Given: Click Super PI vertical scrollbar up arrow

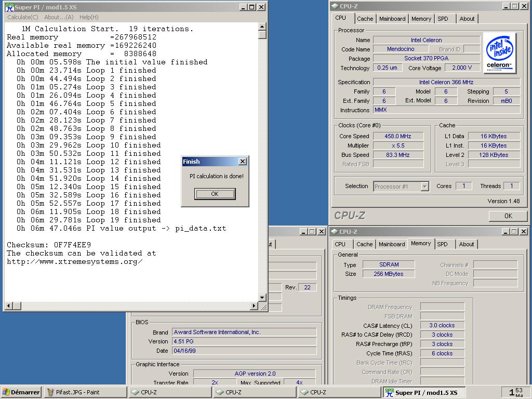Looking at the screenshot, I should 262,27.
